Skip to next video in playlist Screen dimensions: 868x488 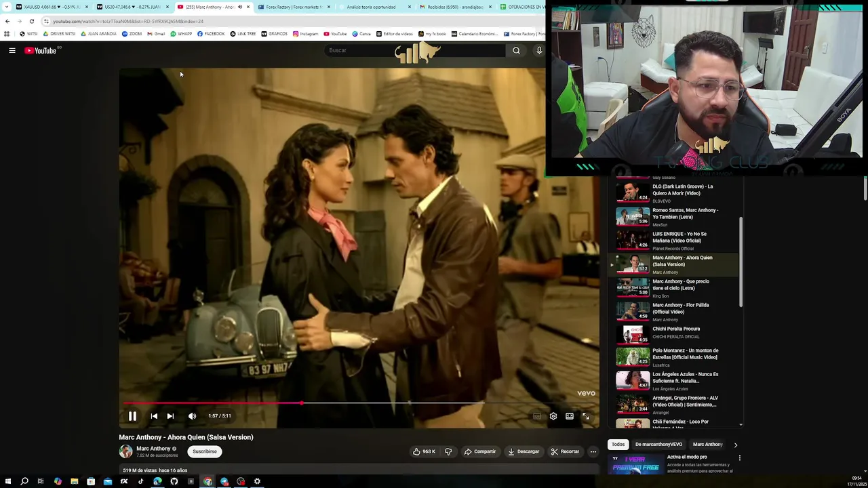(170, 416)
